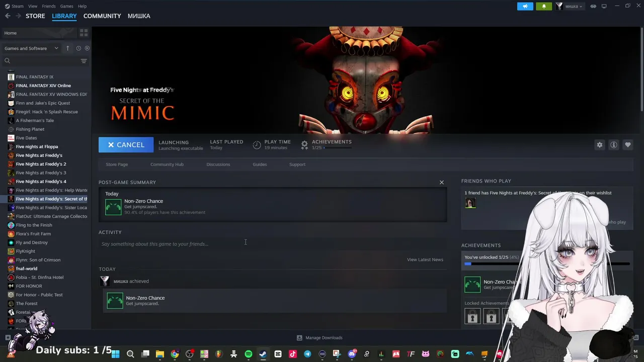Select fnaf-world in library list

pyautogui.click(x=26, y=268)
